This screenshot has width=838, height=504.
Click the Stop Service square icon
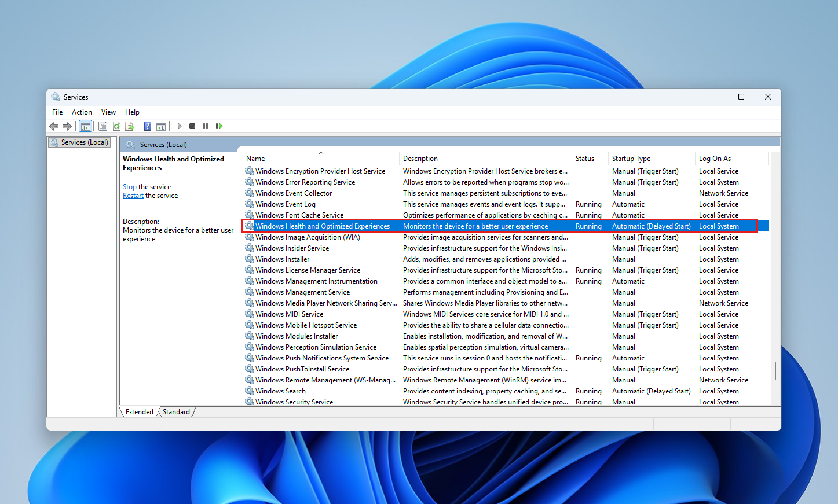(x=192, y=126)
